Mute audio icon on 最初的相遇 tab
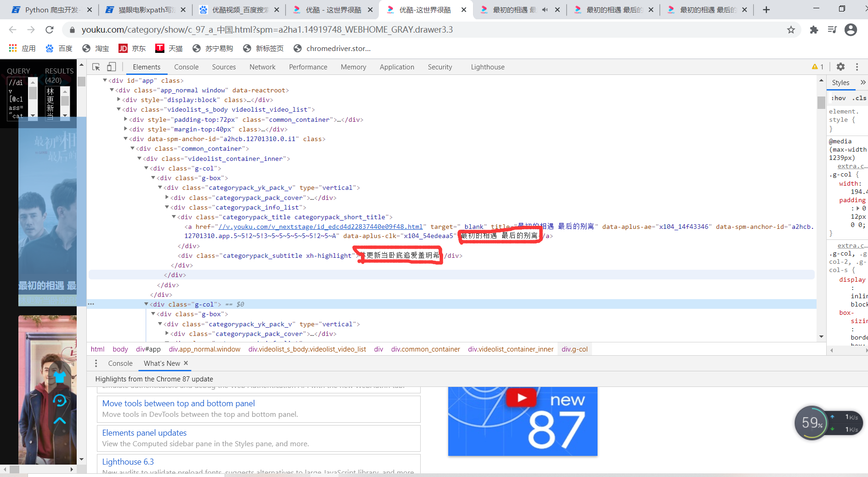The width and height of the screenshot is (868, 477). 545,10
